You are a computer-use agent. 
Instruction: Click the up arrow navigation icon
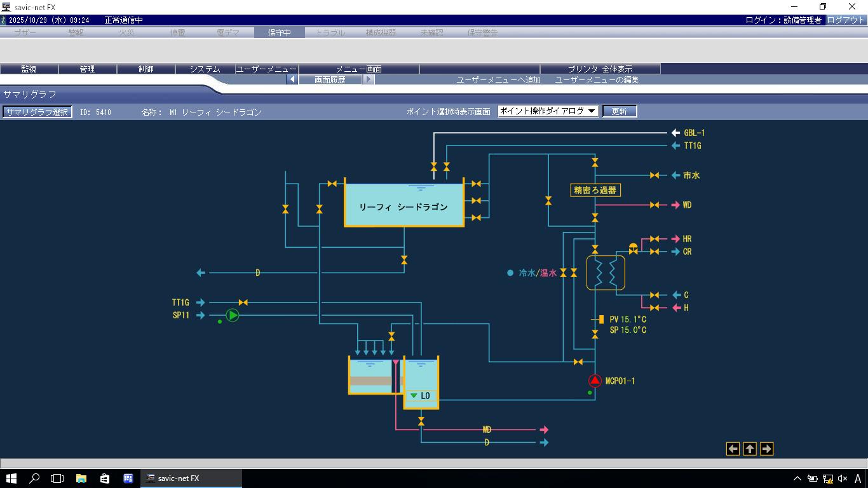point(750,449)
